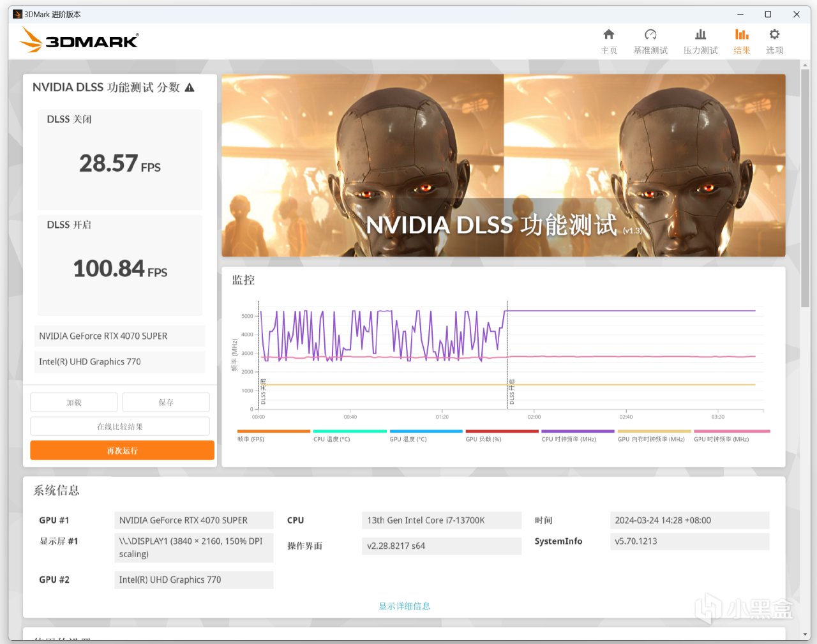817x644 pixels.
Task: Click the 监控 monitoring heading
Action: click(x=243, y=280)
